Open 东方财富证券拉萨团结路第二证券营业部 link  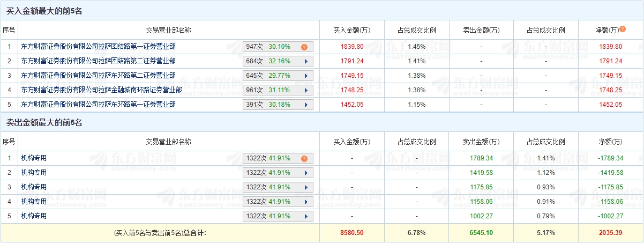click(98, 61)
